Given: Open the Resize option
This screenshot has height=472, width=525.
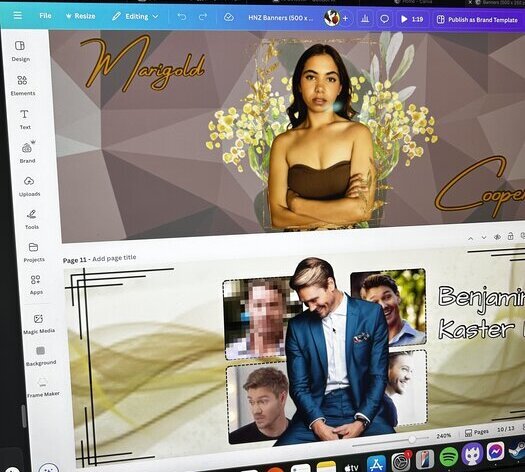Looking at the screenshot, I should click(80, 16).
